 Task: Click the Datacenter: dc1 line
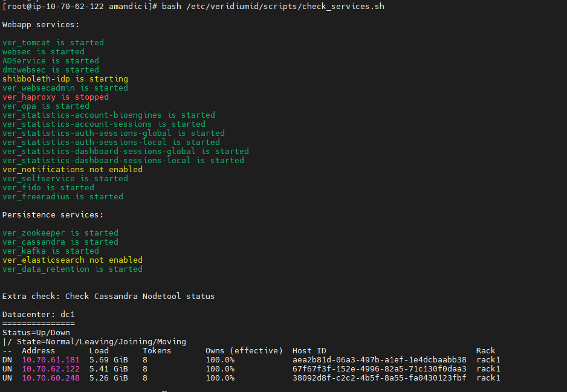[39, 315]
